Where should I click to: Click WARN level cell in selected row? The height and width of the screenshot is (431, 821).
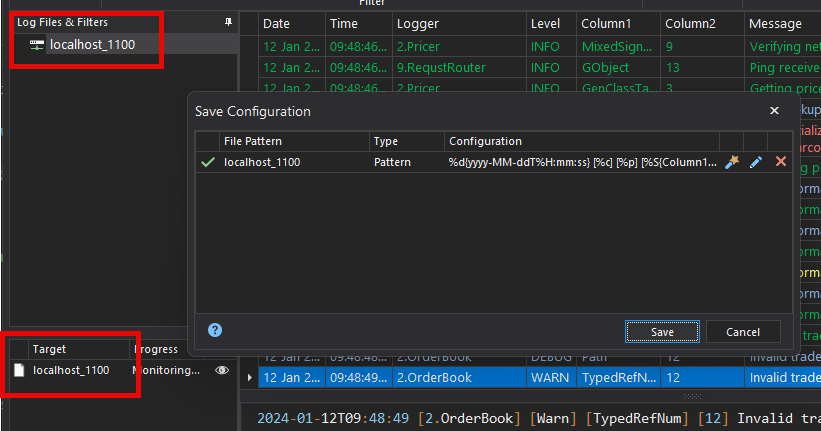[x=550, y=378]
